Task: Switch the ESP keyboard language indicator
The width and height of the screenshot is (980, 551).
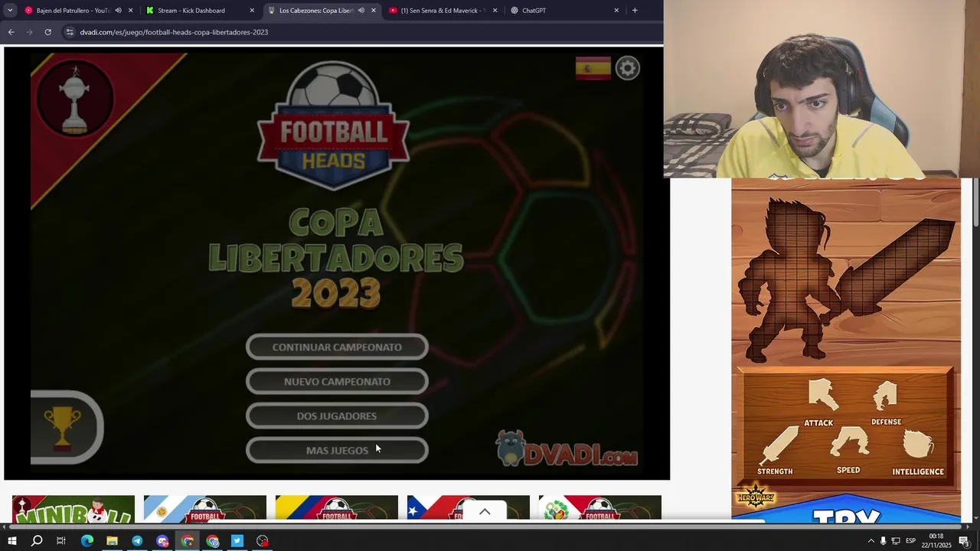Action: click(x=910, y=541)
